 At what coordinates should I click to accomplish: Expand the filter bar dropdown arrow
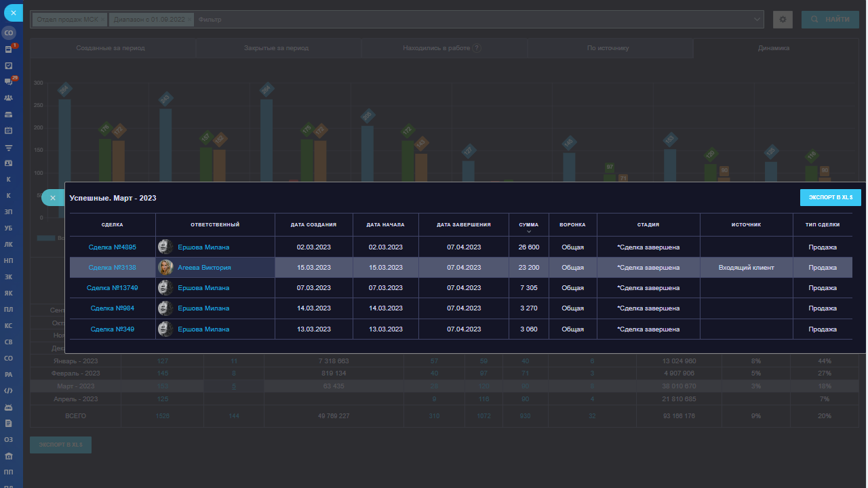click(x=757, y=20)
